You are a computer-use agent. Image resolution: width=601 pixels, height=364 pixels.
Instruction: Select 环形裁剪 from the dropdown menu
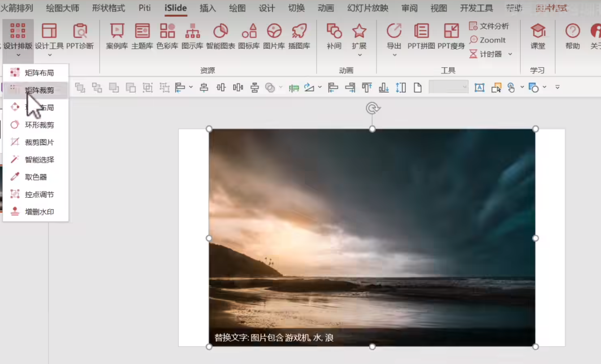click(x=36, y=125)
